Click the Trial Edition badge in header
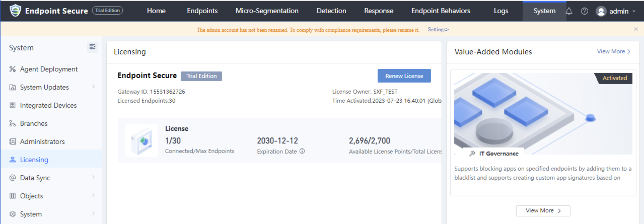This screenshot has height=224, width=644. coord(108,11)
